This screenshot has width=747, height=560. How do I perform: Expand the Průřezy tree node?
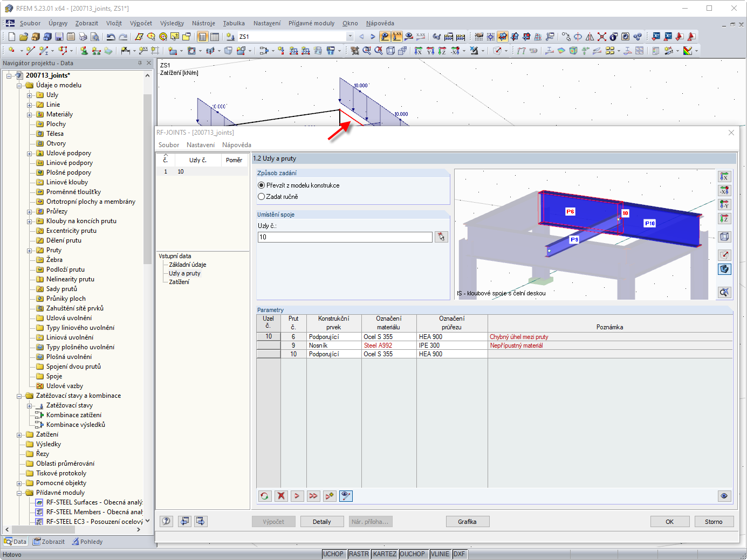pyautogui.click(x=30, y=212)
